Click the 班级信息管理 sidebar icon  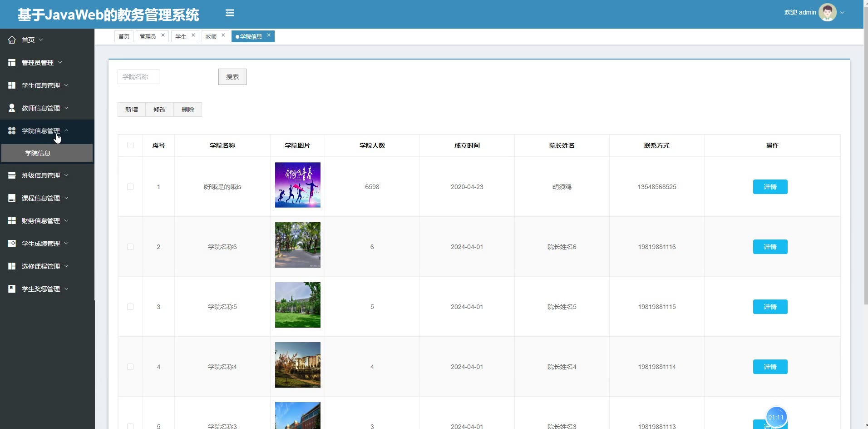(x=12, y=175)
